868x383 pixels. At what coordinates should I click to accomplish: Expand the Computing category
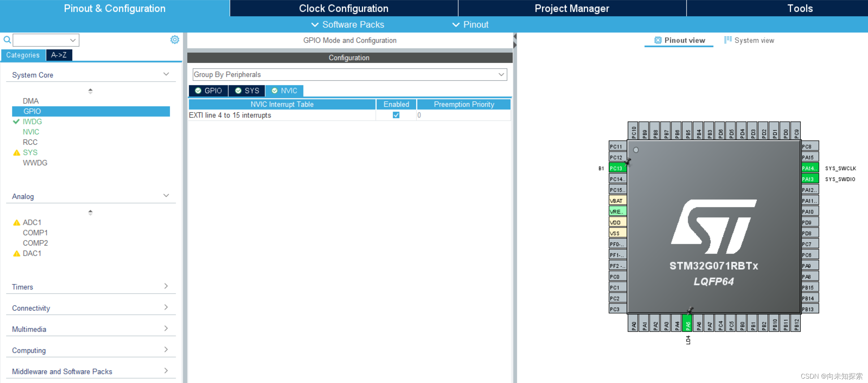click(166, 349)
